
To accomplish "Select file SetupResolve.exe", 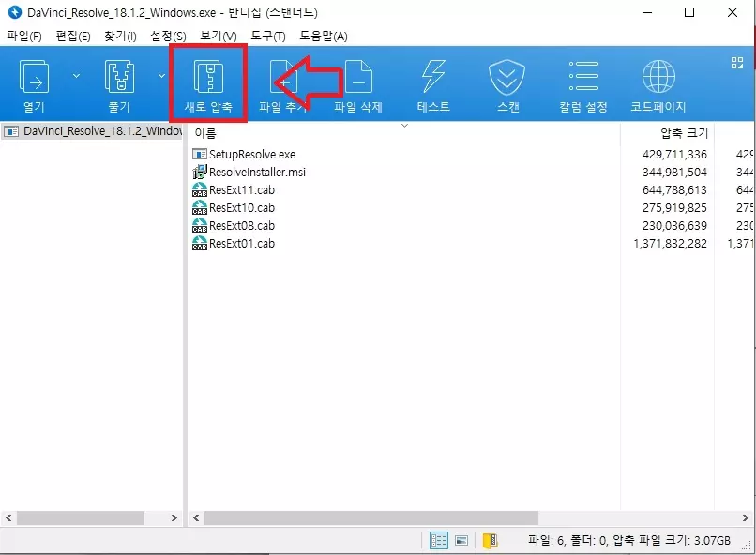I will tap(252, 154).
